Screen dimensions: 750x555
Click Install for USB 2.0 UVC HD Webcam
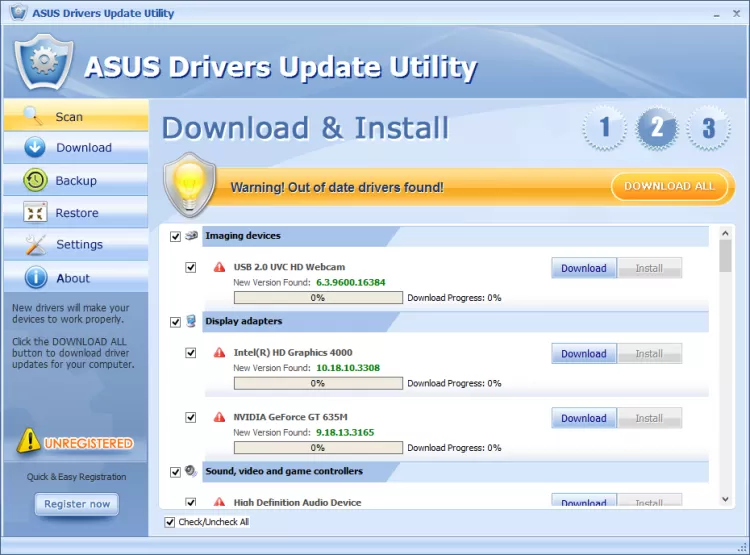pyautogui.click(x=650, y=268)
